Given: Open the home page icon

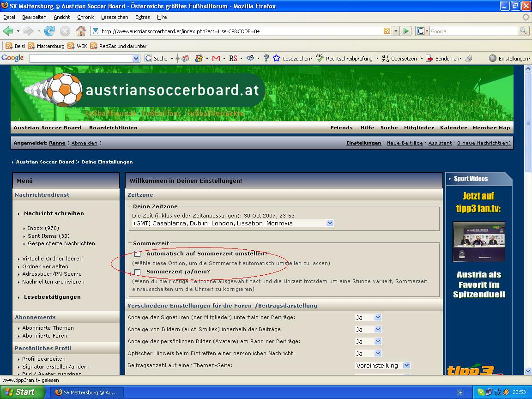Looking at the screenshot, I should tap(81, 31).
